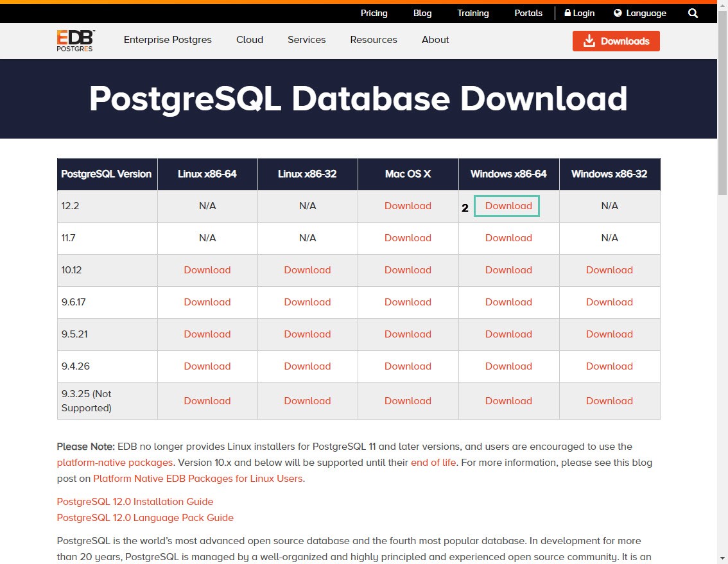Open the Portals link
This screenshot has height=564, width=728.
tap(528, 13)
